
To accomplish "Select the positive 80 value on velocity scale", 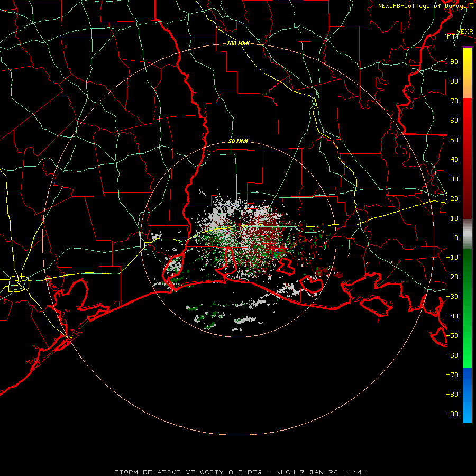I will click(x=454, y=81).
